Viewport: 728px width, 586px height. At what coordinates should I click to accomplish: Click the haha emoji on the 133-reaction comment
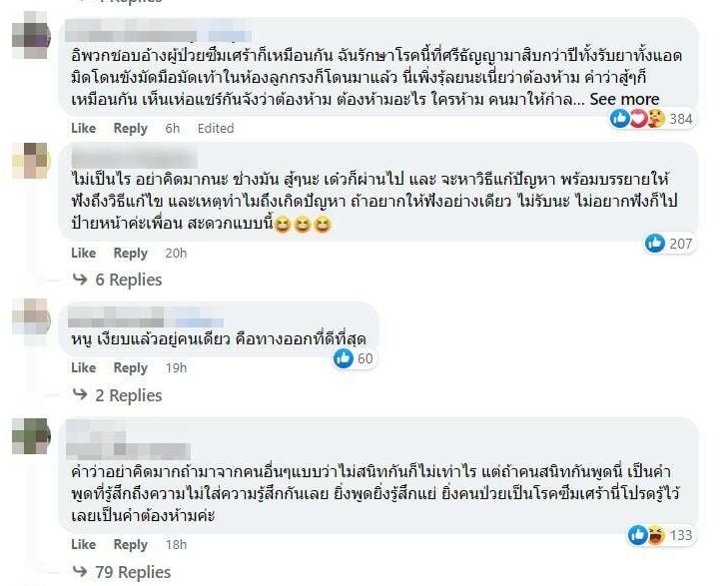point(655,535)
